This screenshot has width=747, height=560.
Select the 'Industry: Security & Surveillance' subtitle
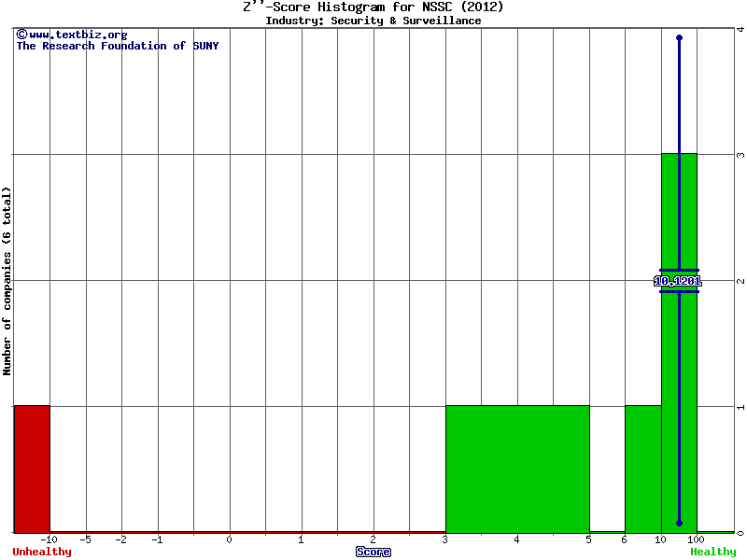pyautogui.click(x=373, y=21)
